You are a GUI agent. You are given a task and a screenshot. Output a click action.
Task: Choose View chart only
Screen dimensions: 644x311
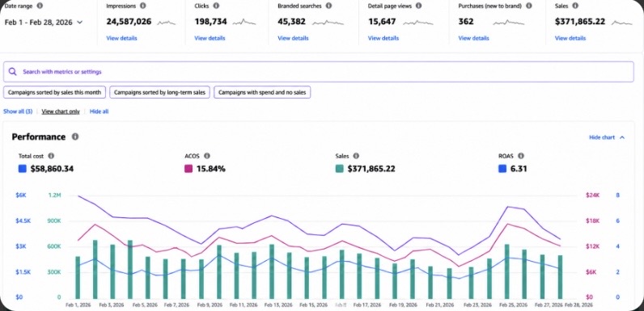coord(61,111)
